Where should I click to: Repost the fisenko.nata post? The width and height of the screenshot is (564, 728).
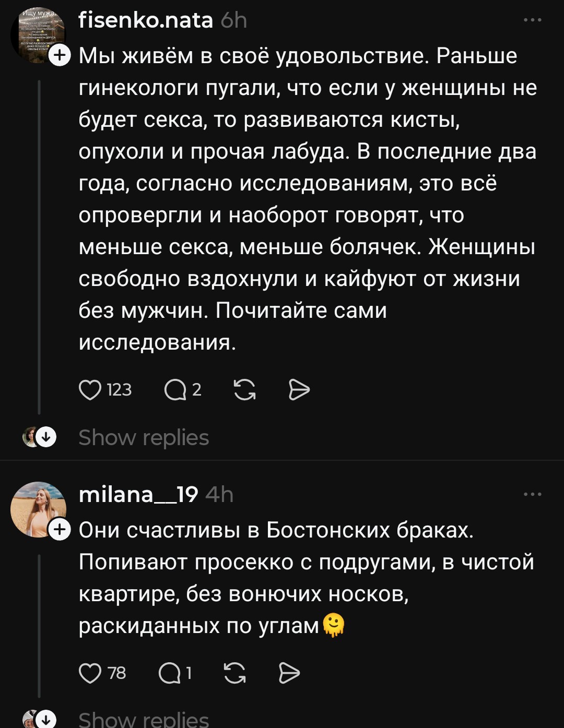(244, 390)
